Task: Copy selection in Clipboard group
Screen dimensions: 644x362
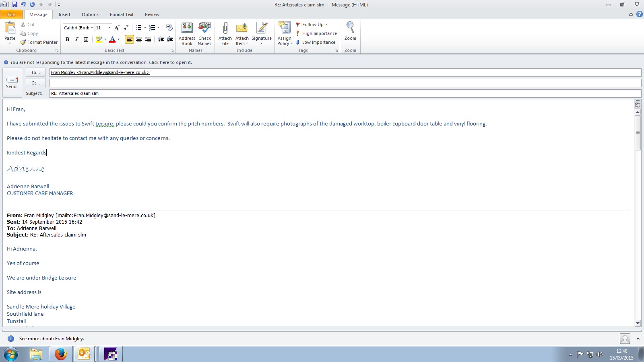Action: [x=29, y=33]
